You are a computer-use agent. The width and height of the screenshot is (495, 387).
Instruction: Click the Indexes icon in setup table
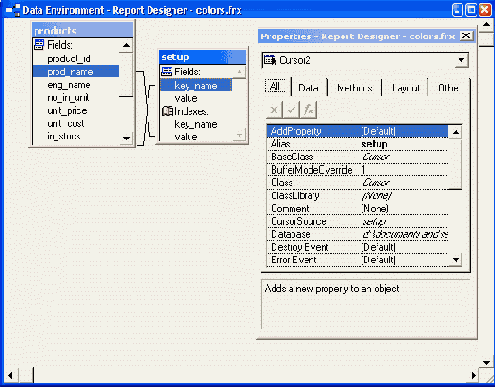tap(167, 111)
